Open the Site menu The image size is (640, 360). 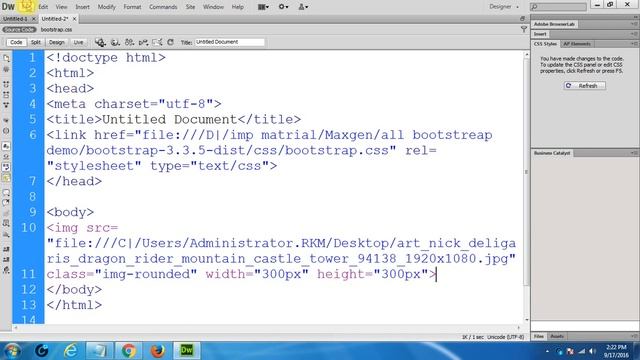click(190, 7)
